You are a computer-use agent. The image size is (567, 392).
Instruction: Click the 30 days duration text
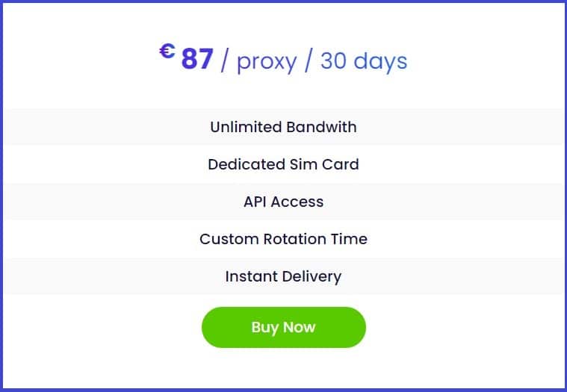coord(364,60)
